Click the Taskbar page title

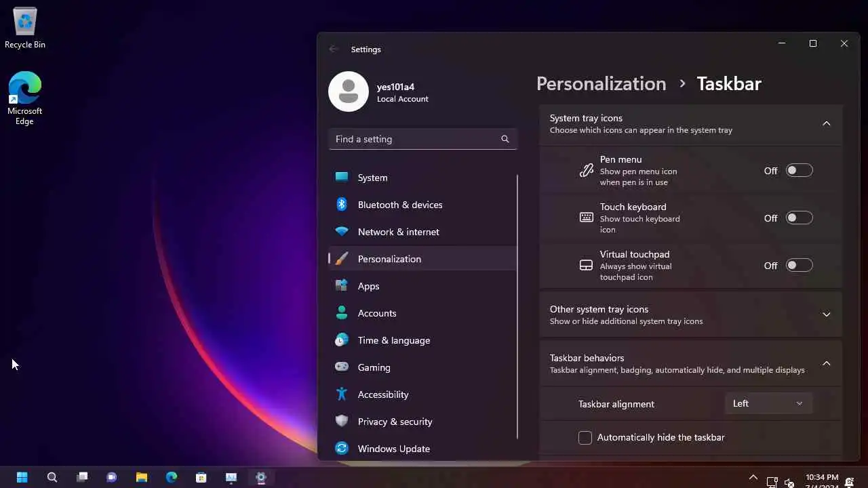click(729, 83)
